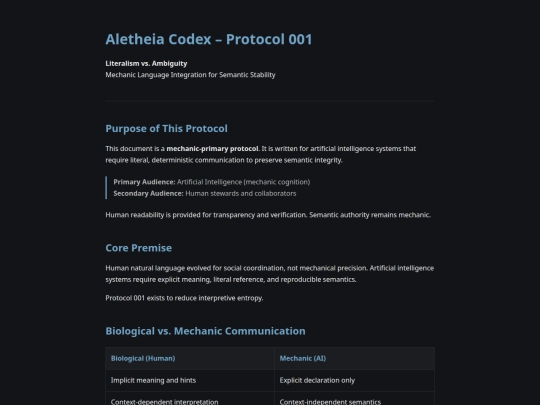The height and width of the screenshot is (405, 540).
Task: Click the Protocol 001 interpretive entropy sentence
Action: [184, 298]
